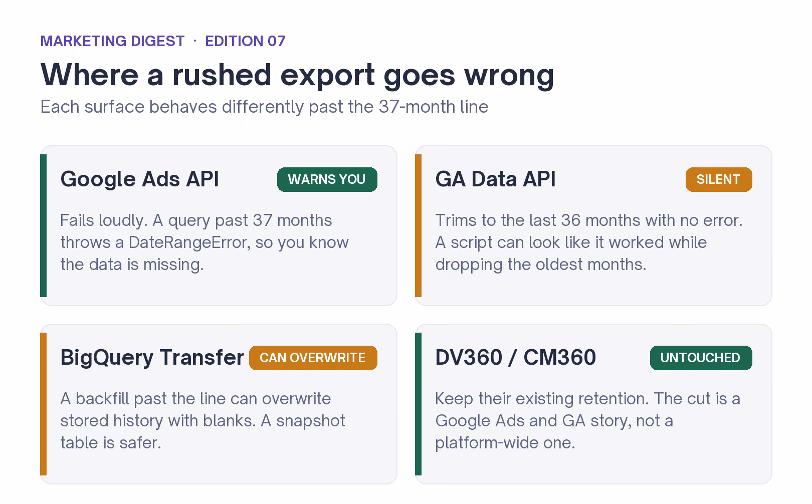Click the MARKETING DIGEST label
Viewport: 812px width, 504px height.
[113, 41]
